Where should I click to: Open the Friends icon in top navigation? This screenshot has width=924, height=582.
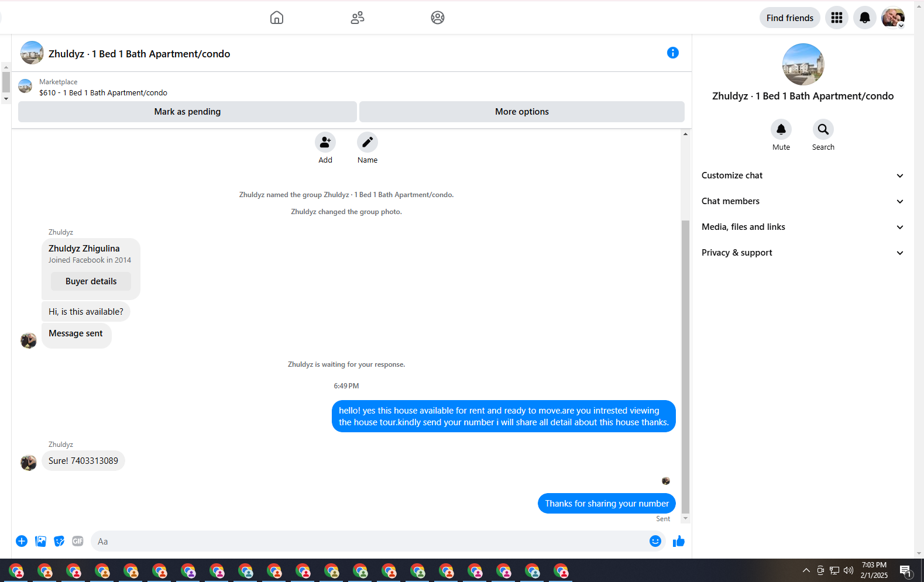[358, 18]
